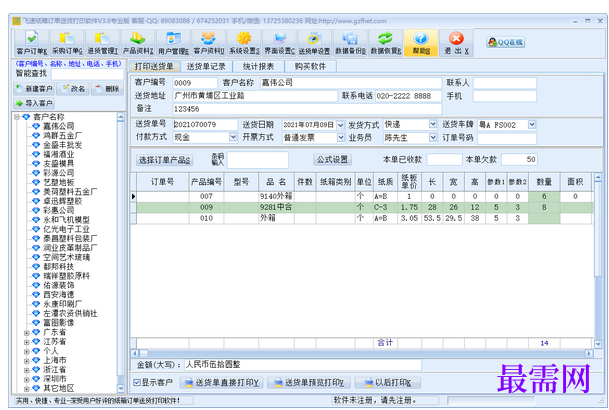Click 选择订单产品 button
This screenshot has height=410, width=609.
164,160
